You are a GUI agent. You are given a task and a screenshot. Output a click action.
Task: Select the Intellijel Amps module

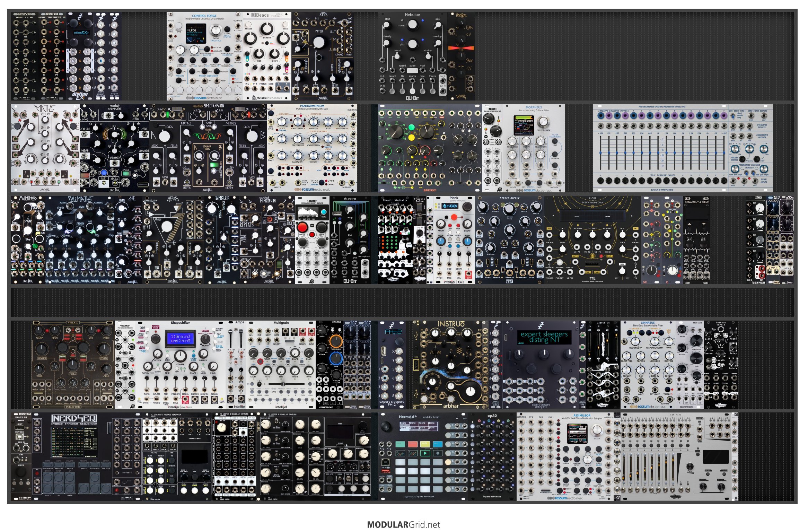(236, 365)
